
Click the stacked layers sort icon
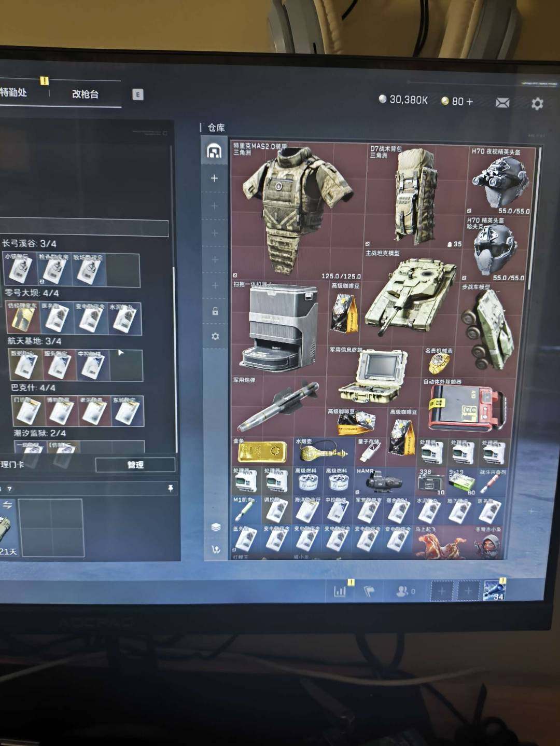coord(216,527)
